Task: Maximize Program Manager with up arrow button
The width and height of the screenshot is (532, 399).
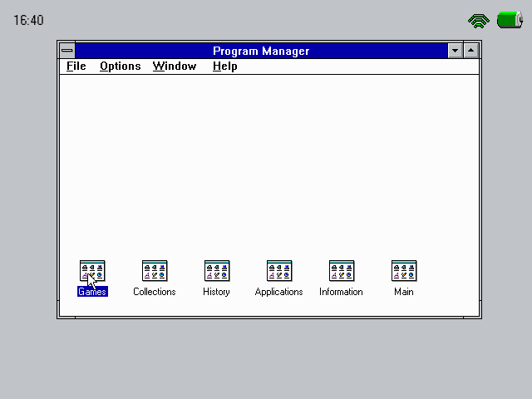Action: coord(471,51)
